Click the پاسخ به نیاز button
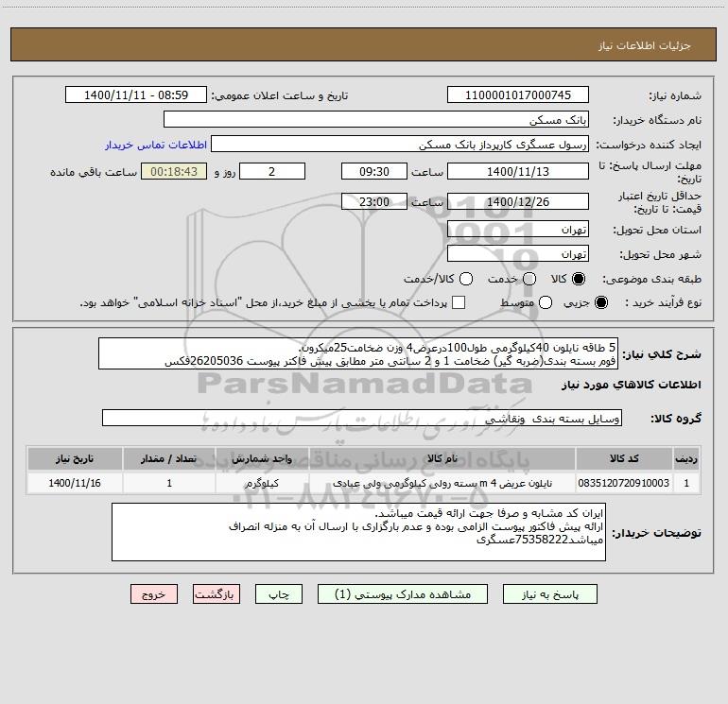 549,594
